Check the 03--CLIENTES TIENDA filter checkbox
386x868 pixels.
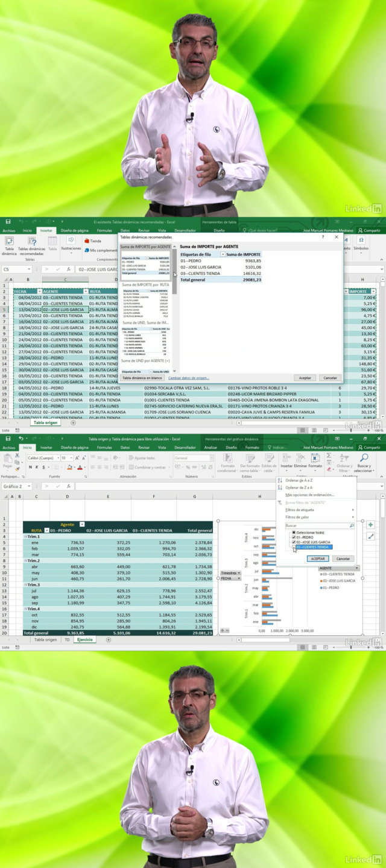coord(294,547)
